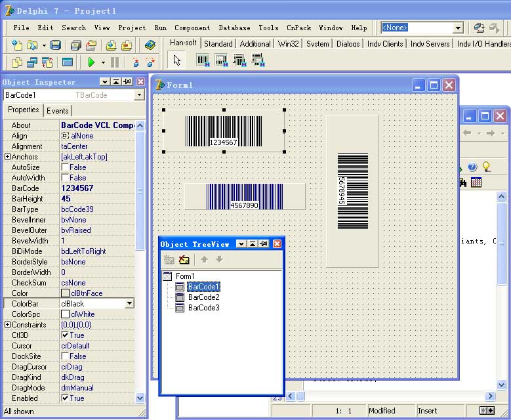511x420 pixels.
Task: Click Forward arrow in code editor window
Action: click(x=491, y=133)
